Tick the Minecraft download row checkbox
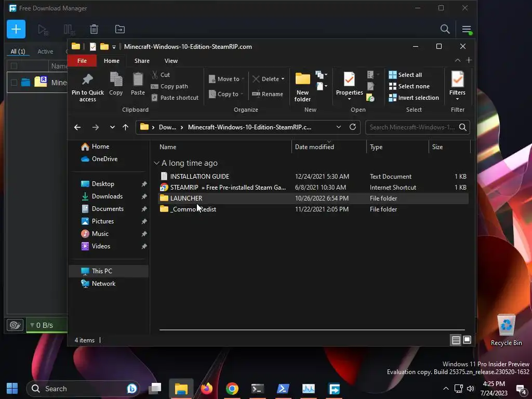 click(14, 83)
